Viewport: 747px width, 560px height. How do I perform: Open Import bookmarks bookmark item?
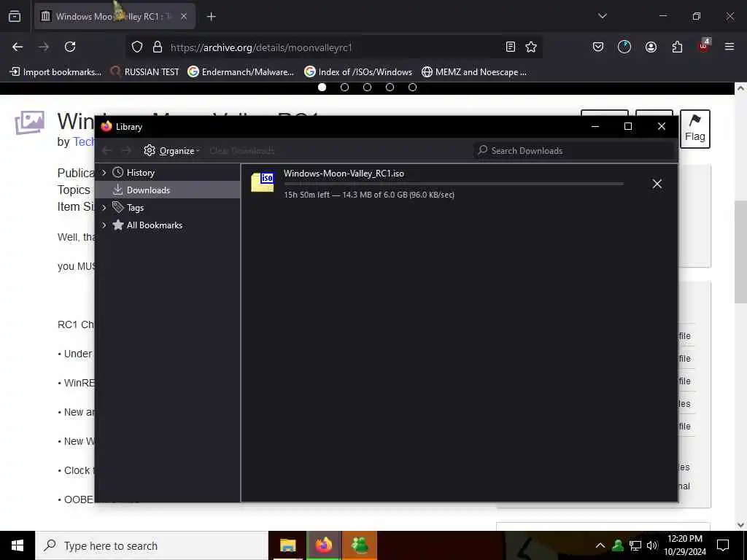coord(55,72)
